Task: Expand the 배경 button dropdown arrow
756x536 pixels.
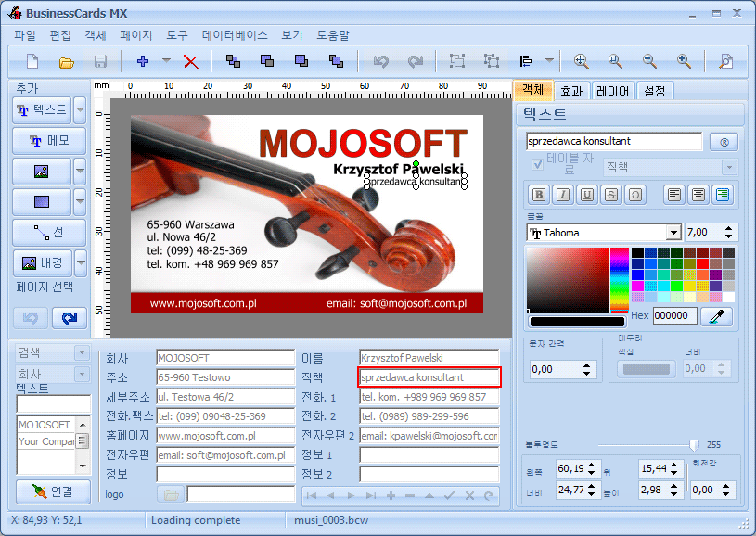Action: click(x=81, y=262)
